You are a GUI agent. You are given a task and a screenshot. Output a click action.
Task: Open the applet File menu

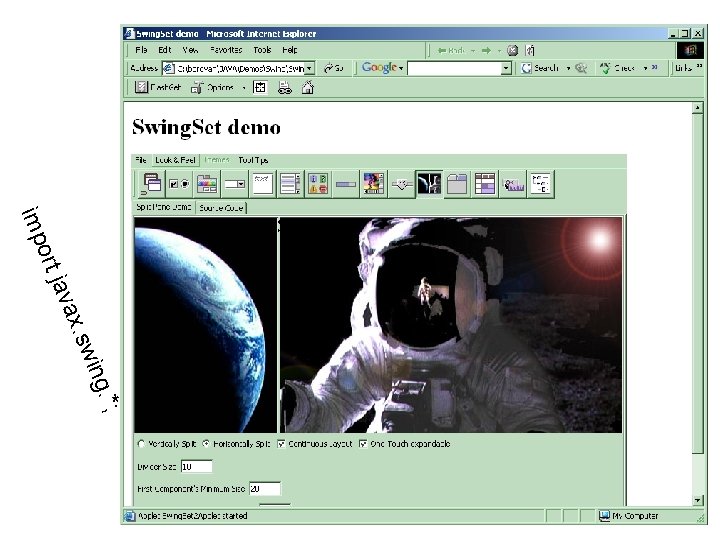tap(141, 160)
